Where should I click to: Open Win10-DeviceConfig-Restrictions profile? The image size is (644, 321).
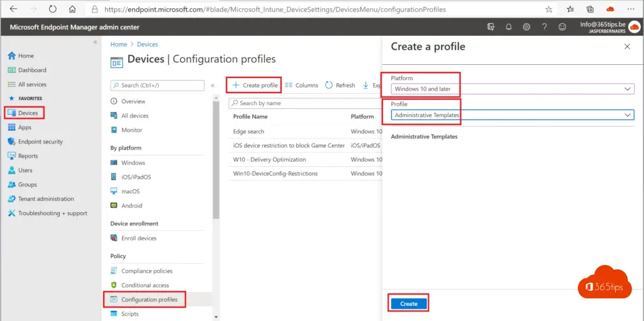(x=275, y=174)
